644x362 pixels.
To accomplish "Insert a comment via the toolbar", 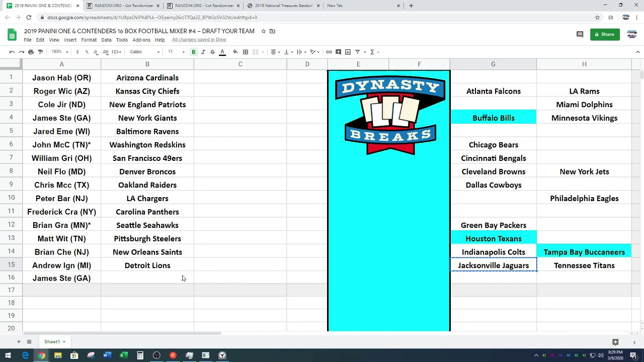I will [338, 52].
